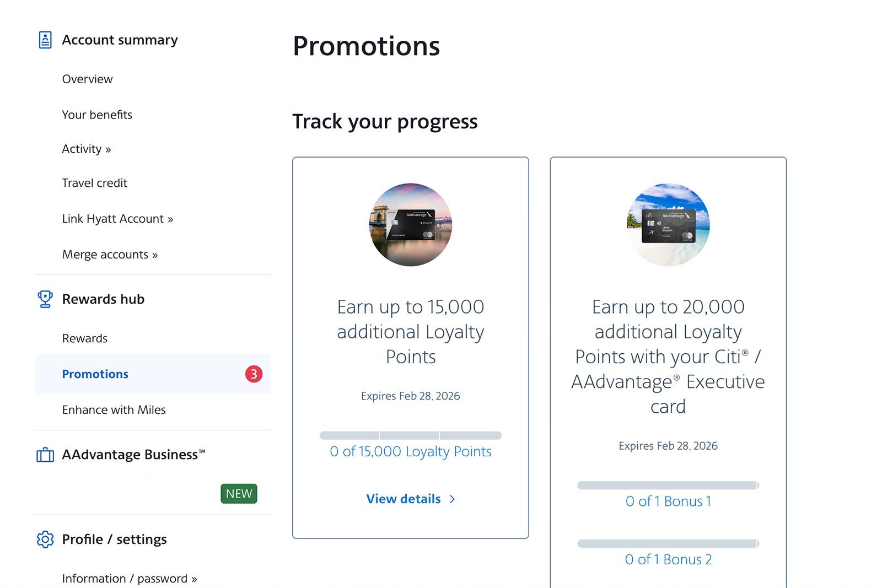Click the AAdvantage Business briefcase icon
Screen dimensions: 882x588
tap(46, 454)
